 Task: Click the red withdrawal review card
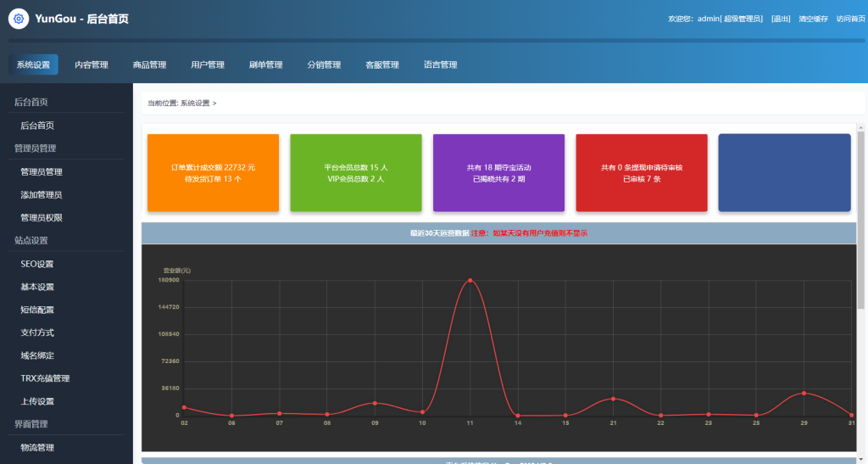tap(641, 172)
